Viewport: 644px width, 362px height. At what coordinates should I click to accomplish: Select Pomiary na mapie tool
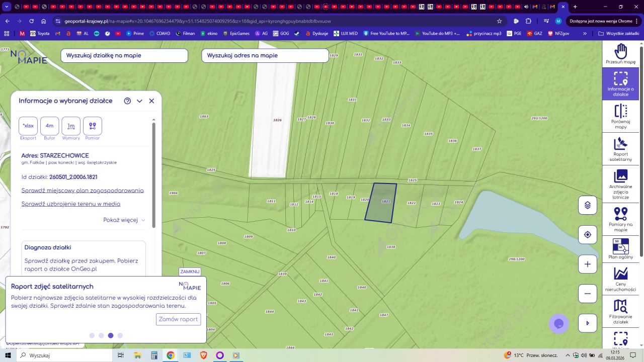pos(620,219)
